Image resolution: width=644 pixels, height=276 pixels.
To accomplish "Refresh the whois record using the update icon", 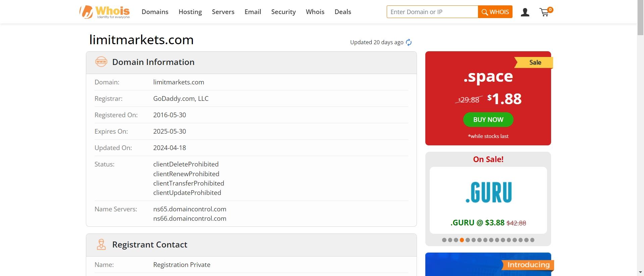I will point(409,42).
